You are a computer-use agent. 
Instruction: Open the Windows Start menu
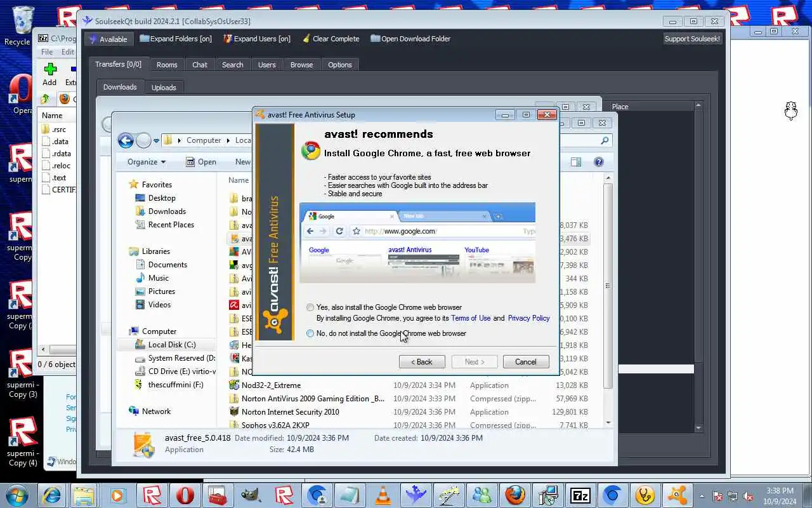[17, 495]
